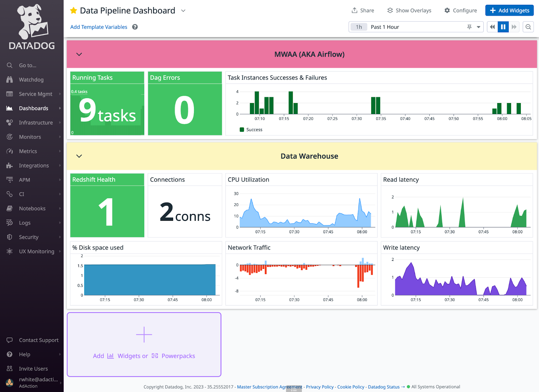Expand the Notebooks submenu arrow

click(60, 209)
